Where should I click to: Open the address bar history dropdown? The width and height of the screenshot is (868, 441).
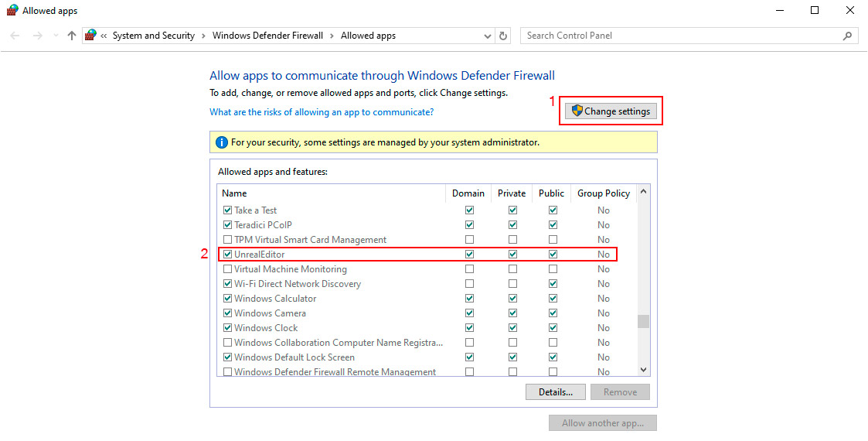pos(488,36)
